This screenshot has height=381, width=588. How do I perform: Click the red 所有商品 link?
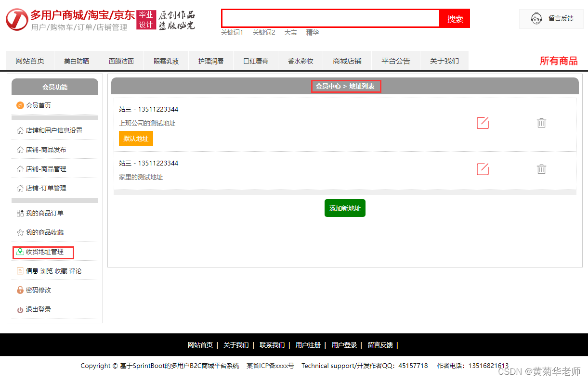pos(559,61)
